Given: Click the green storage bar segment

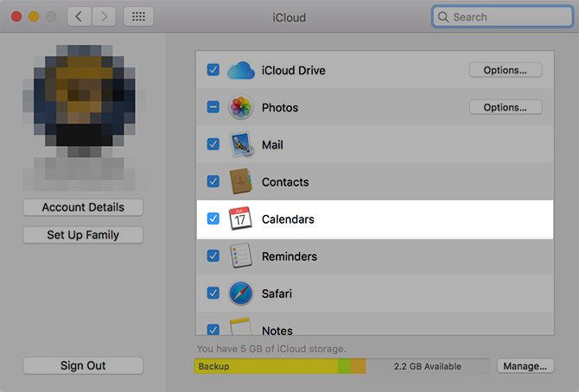Looking at the screenshot, I should [x=344, y=366].
